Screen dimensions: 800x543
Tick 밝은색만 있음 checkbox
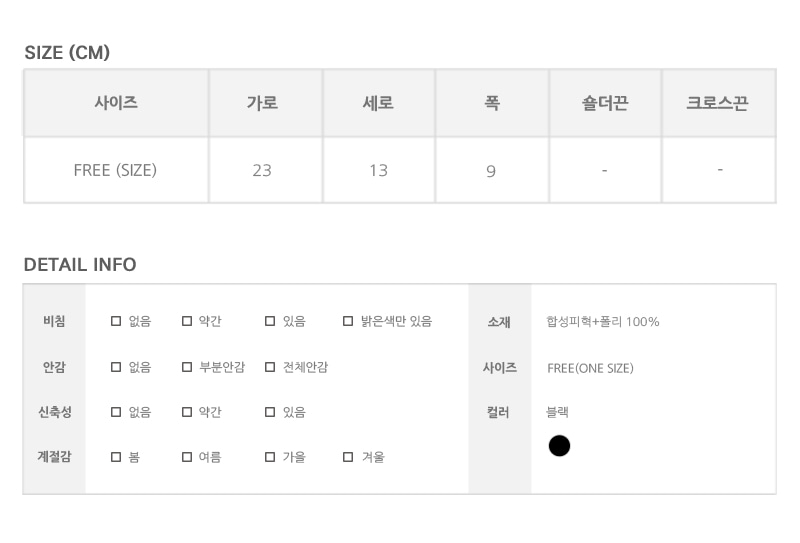(x=348, y=321)
